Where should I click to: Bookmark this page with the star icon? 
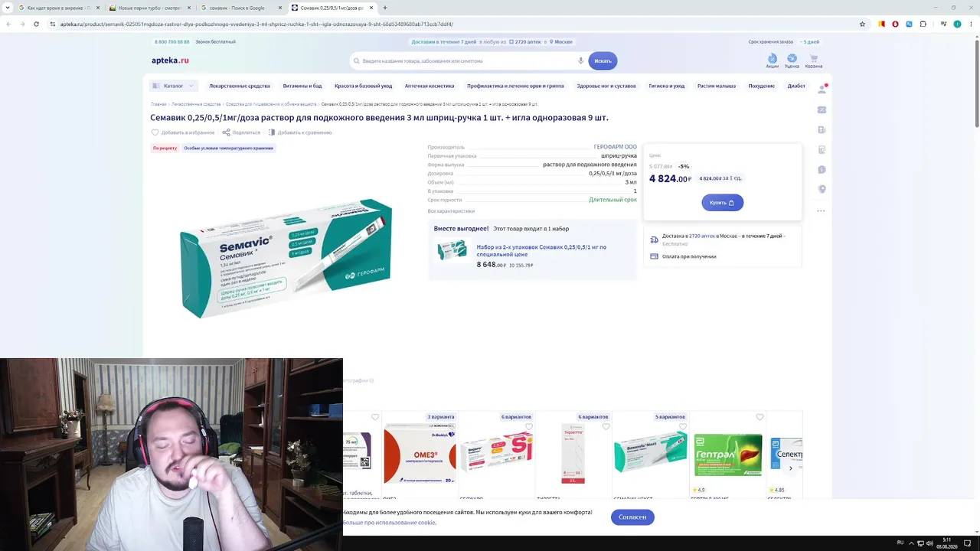pyautogui.click(x=862, y=24)
